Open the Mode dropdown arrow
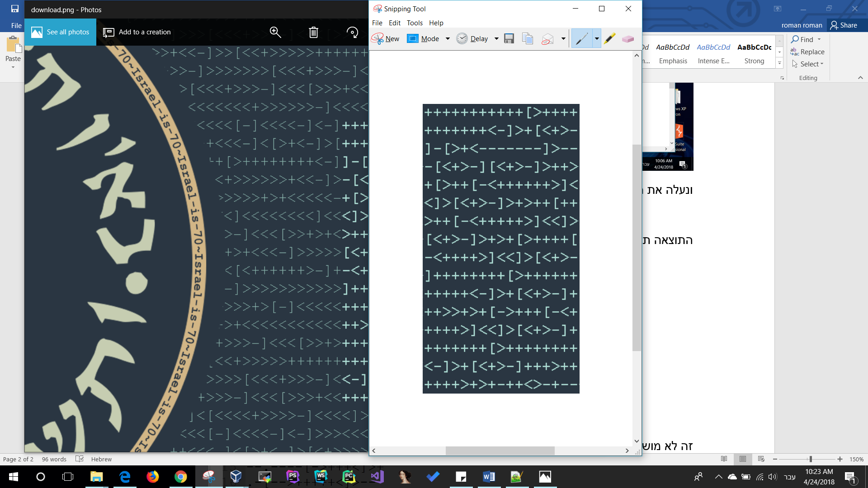 click(448, 39)
